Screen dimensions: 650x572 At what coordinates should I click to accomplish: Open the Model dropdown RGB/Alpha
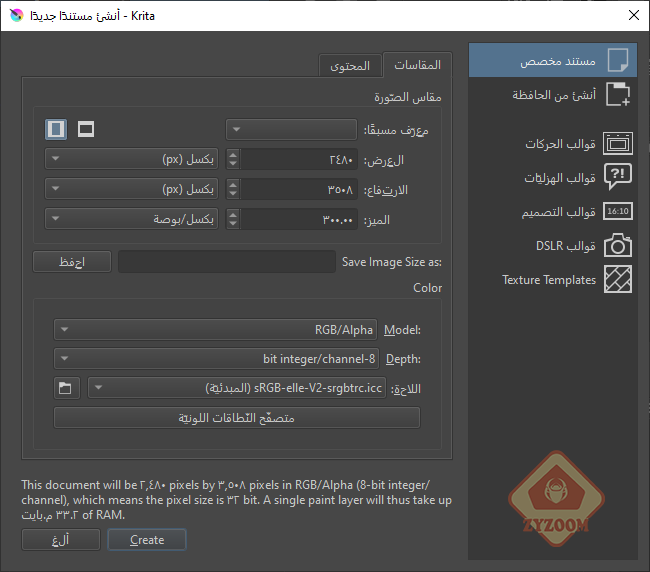click(215, 330)
